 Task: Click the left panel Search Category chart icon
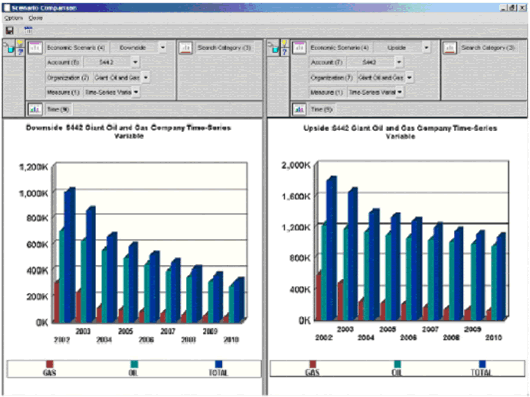point(186,48)
